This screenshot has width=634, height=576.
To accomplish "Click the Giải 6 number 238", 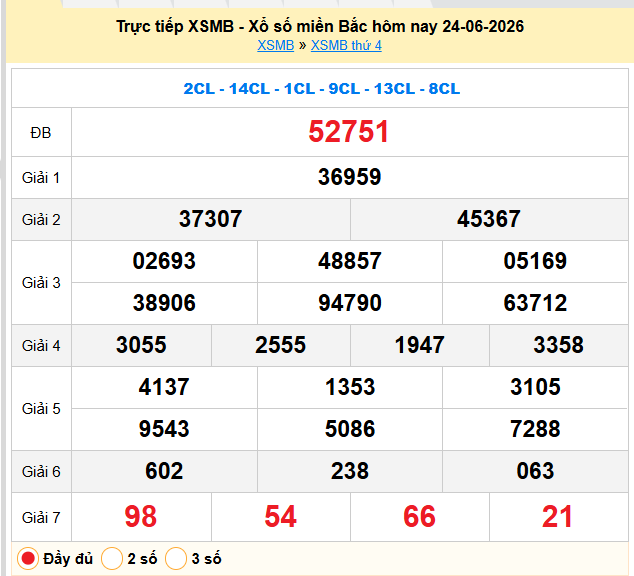I will pyautogui.click(x=350, y=471).
